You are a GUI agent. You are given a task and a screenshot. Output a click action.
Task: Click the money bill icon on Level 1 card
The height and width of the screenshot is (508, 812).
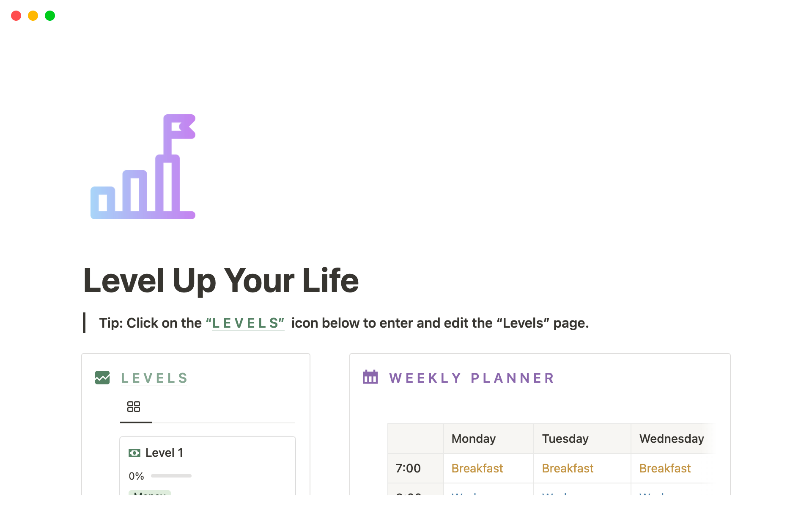pos(134,453)
